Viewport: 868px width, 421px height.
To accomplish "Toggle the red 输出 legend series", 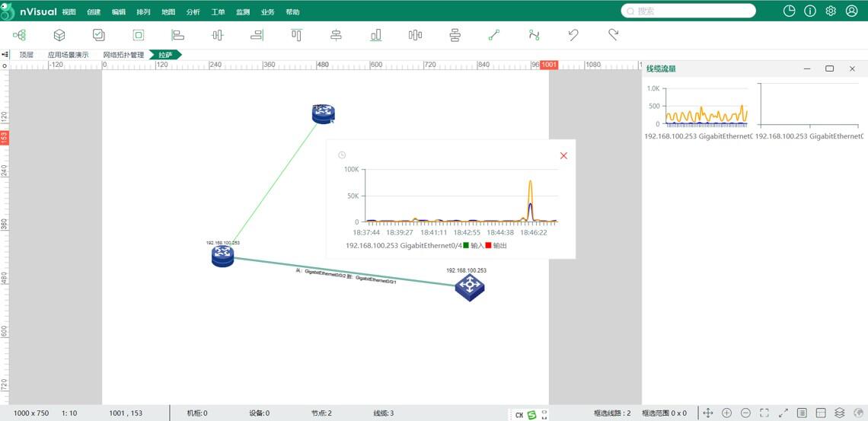I will [488, 246].
